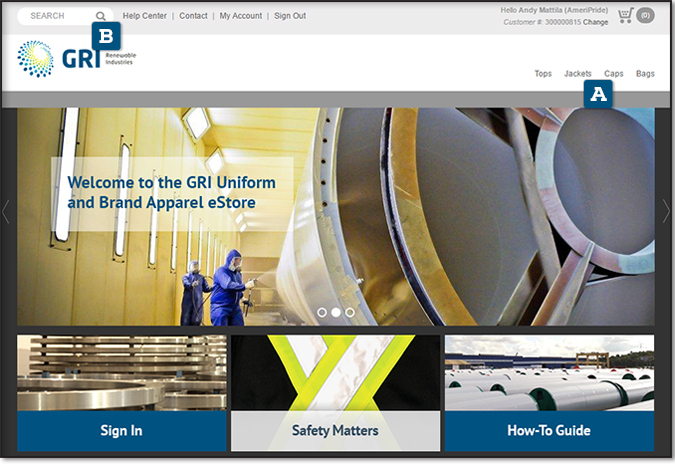Select the second carousel dot

[x=336, y=312]
